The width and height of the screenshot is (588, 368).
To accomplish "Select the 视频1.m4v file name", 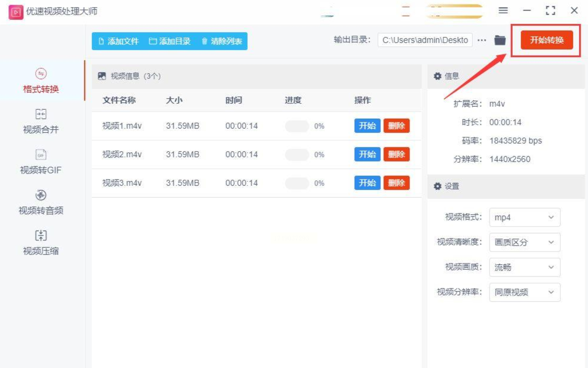I will click(x=122, y=126).
